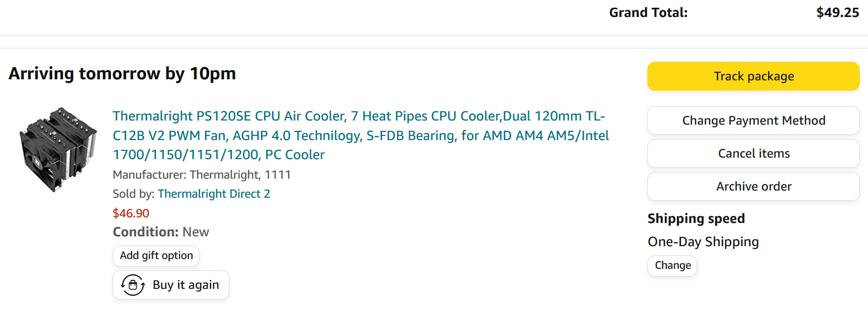
Task: Choose Cancel items for this order
Action: (753, 153)
